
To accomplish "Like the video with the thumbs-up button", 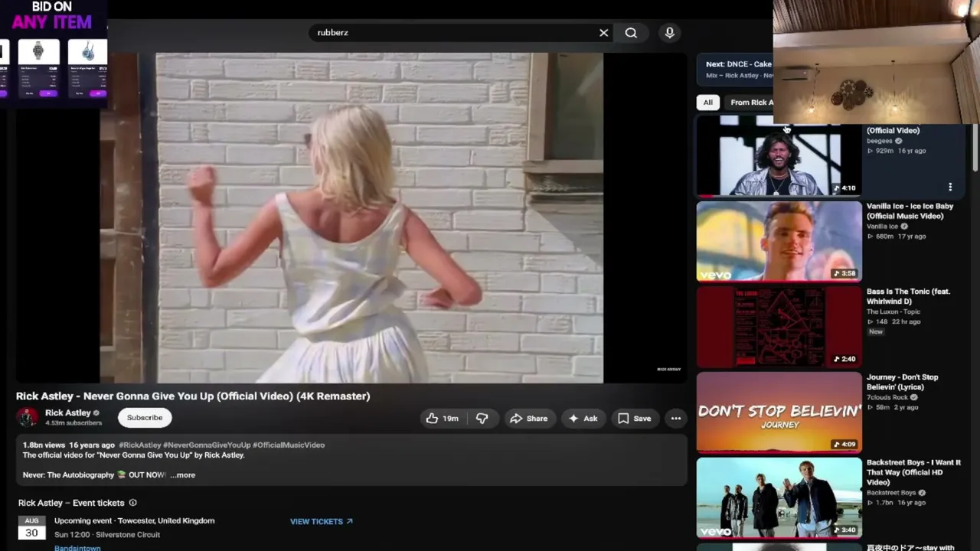I will tap(443, 419).
